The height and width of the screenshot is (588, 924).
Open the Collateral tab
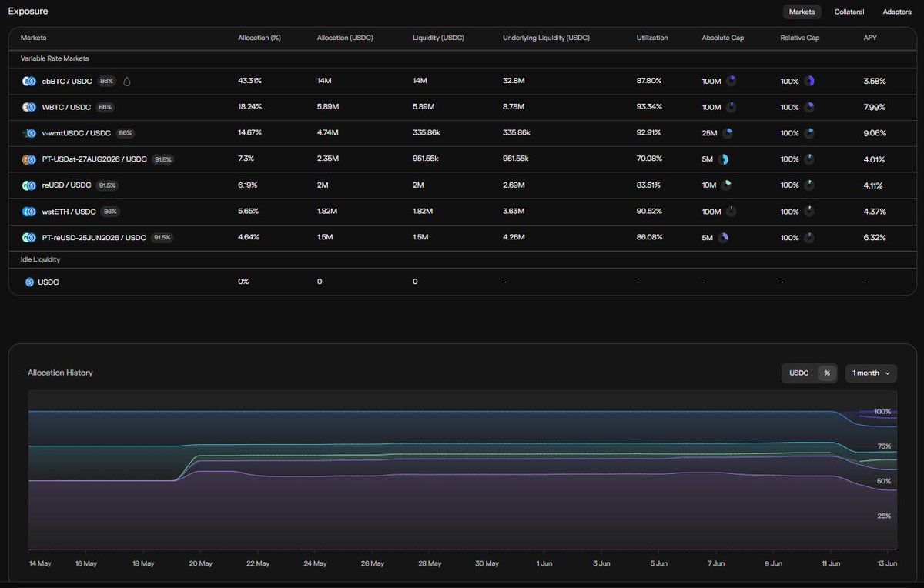coord(849,12)
